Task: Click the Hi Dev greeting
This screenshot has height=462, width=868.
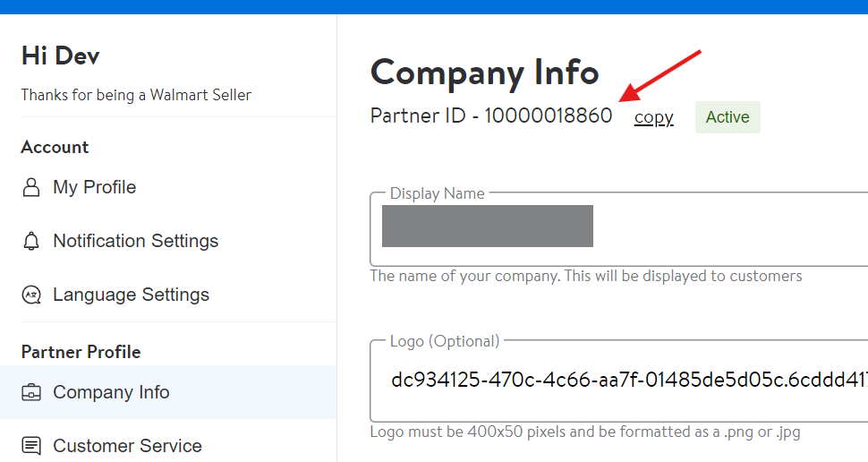Action: click(x=60, y=56)
